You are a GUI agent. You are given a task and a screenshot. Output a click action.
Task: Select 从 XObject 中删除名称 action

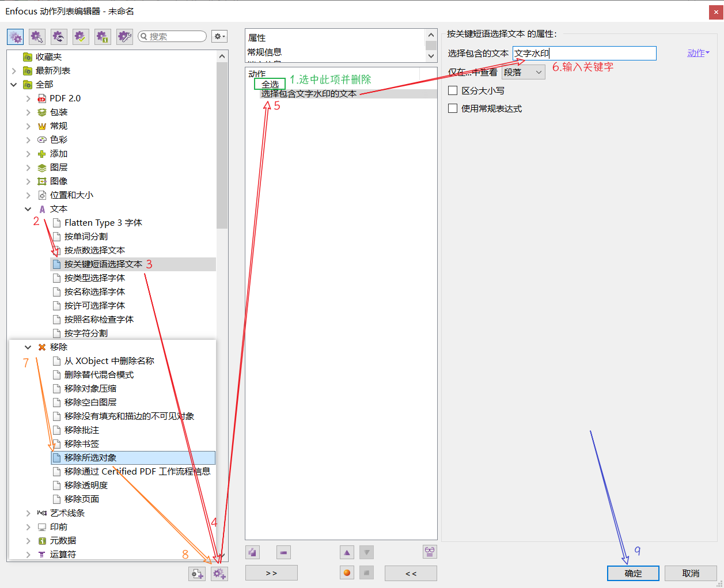pos(109,361)
